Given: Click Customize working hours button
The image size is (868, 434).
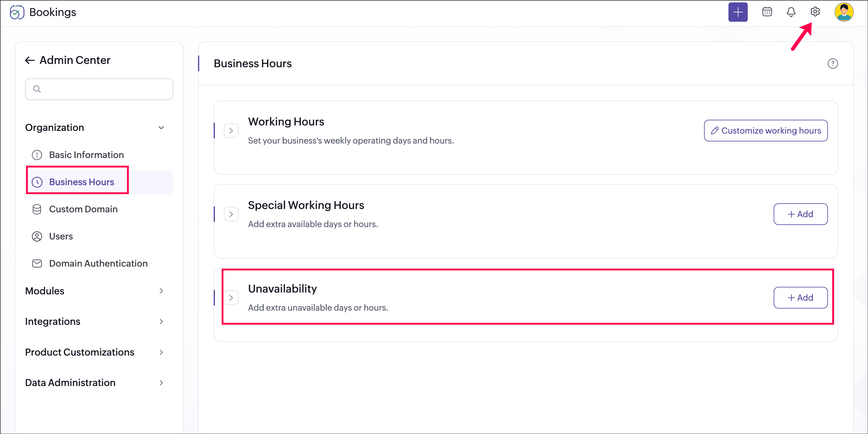Looking at the screenshot, I should coord(766,131).
